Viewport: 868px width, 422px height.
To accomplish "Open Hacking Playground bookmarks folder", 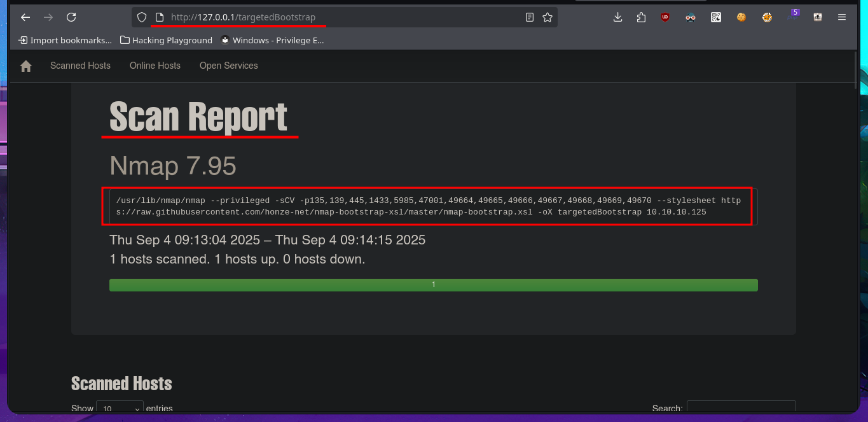I will pos(166,40).
